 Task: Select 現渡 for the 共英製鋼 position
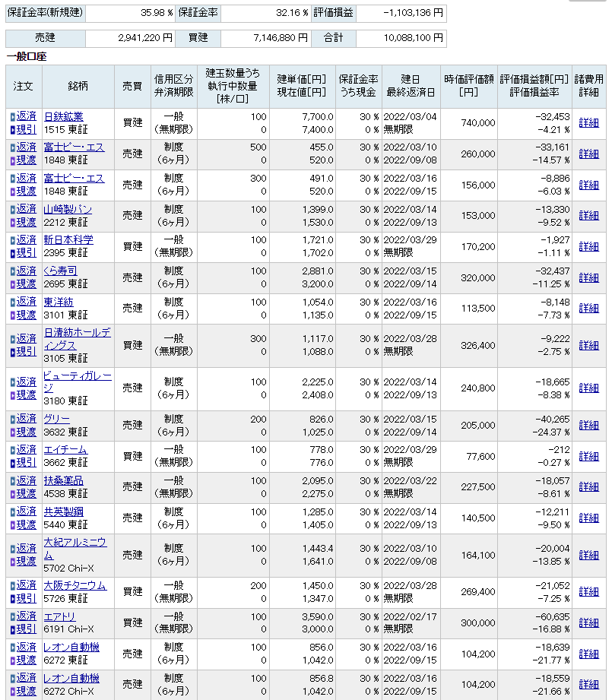26,524
